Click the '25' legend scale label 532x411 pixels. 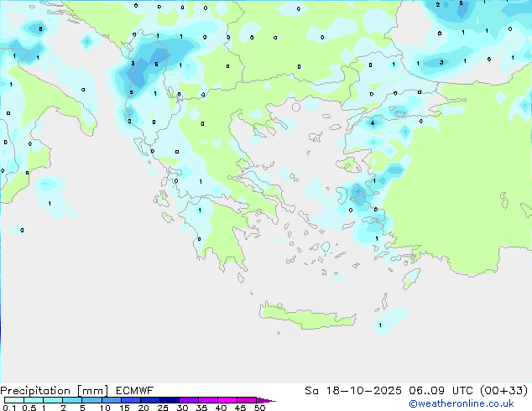point(163,408)
